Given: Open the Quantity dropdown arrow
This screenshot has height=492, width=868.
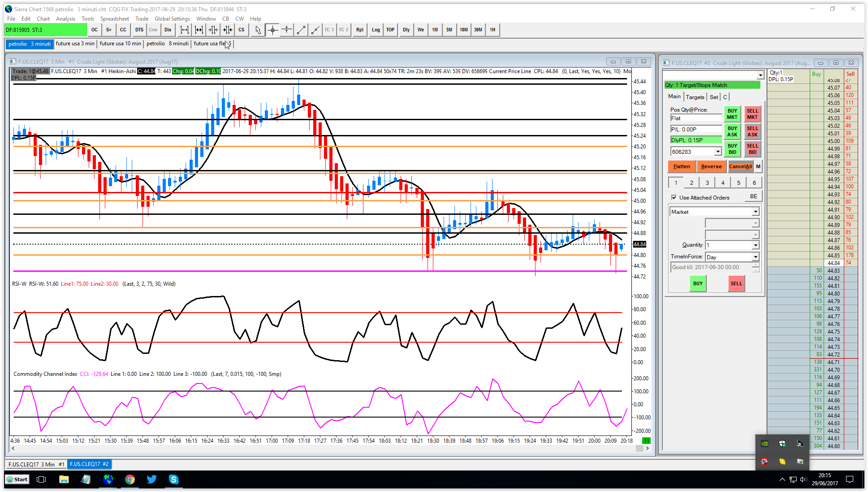Looking at the screenshot, I should 756,245.
